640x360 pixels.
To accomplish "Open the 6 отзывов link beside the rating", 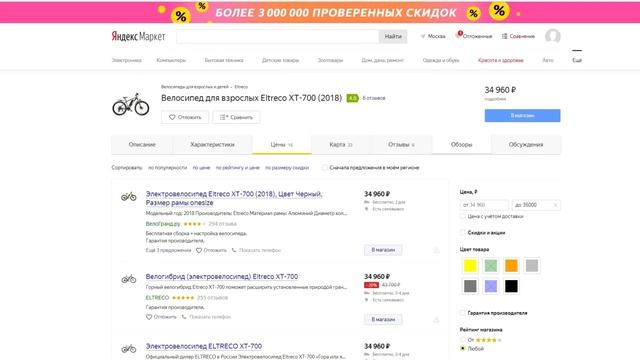I will pyautogui.click(x=374, y=98).
